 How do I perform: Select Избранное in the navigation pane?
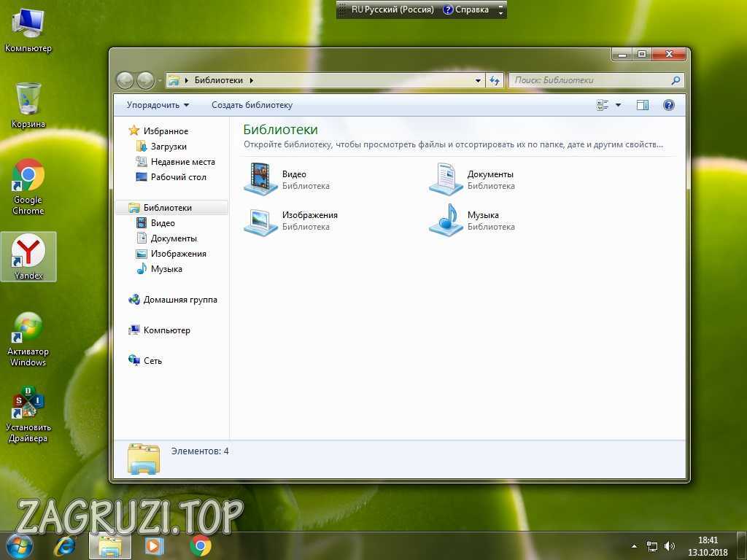pyautogui.click(x=166, y=131)
